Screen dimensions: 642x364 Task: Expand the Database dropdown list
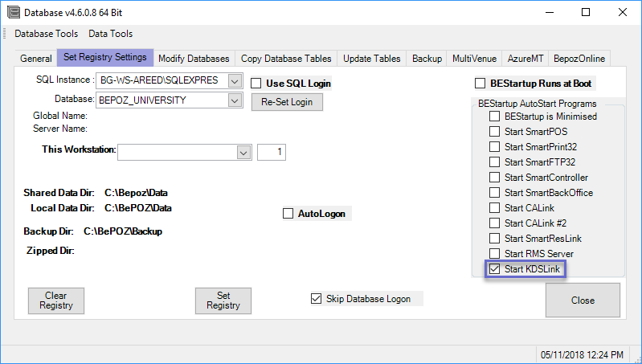[234, 100]
